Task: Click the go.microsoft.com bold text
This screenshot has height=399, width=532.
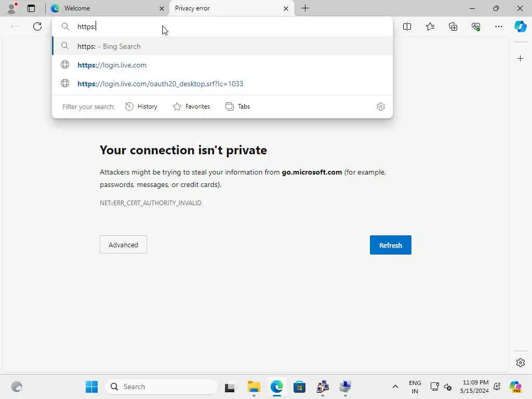Action: point(312,172)
